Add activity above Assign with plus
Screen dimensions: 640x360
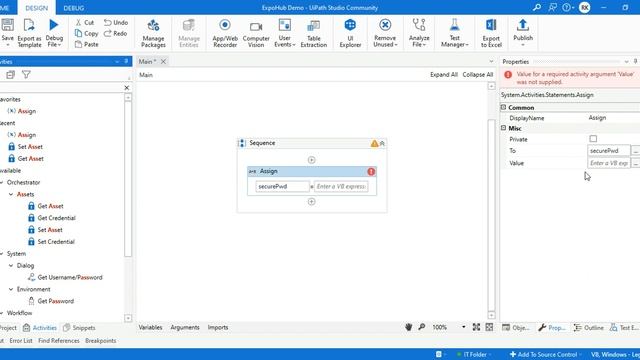(x=311, y=160)
